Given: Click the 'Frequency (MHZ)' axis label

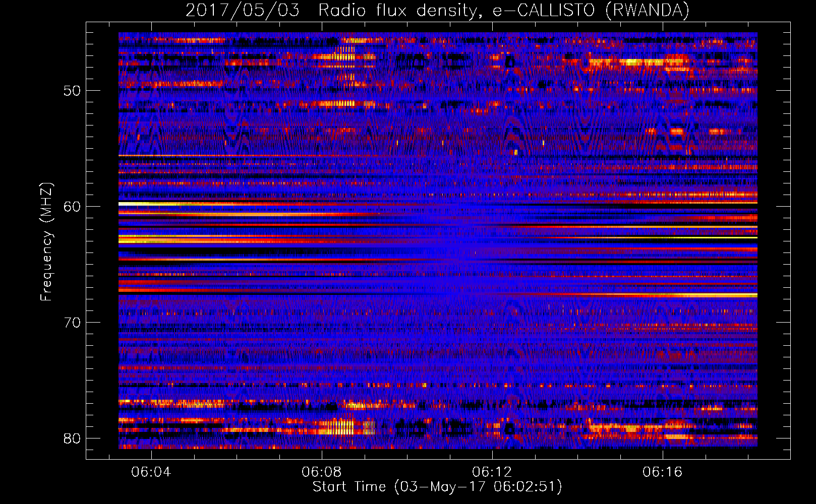Looking at the screenshot, I should click(x=46, y=242).
